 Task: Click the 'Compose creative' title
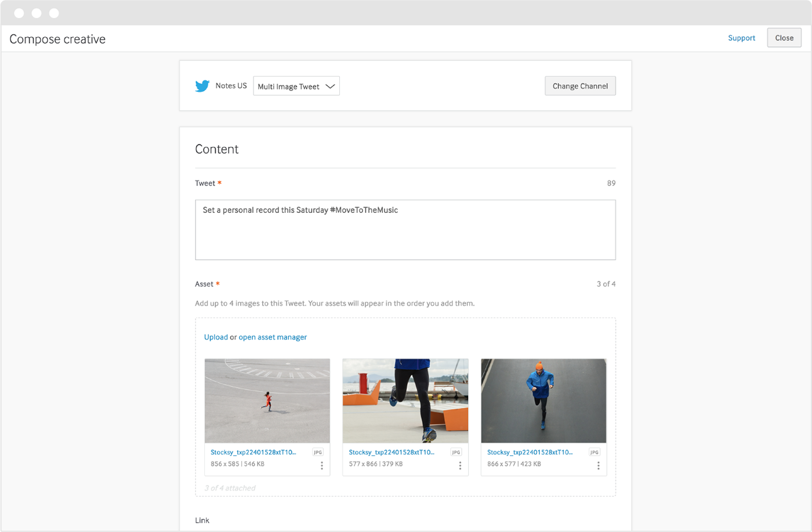pyautogui.click(x=57, y=39)
